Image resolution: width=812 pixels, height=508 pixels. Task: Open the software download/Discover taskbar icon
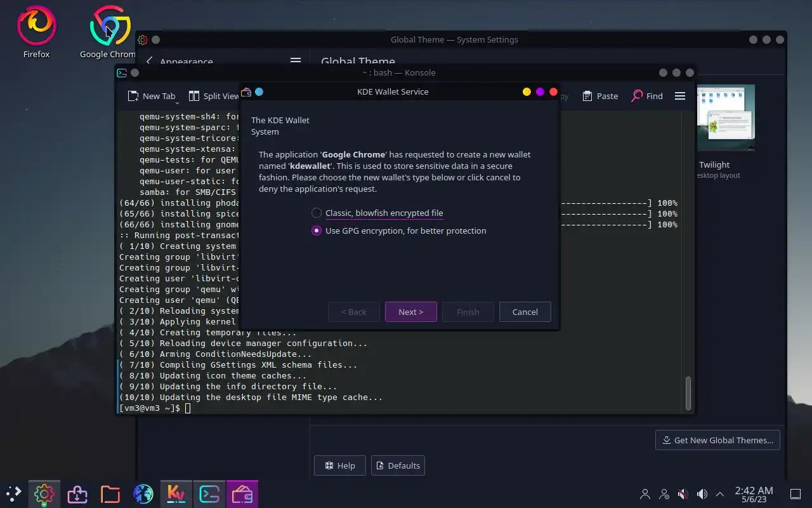pyautogui.click(x=77, y=493)
